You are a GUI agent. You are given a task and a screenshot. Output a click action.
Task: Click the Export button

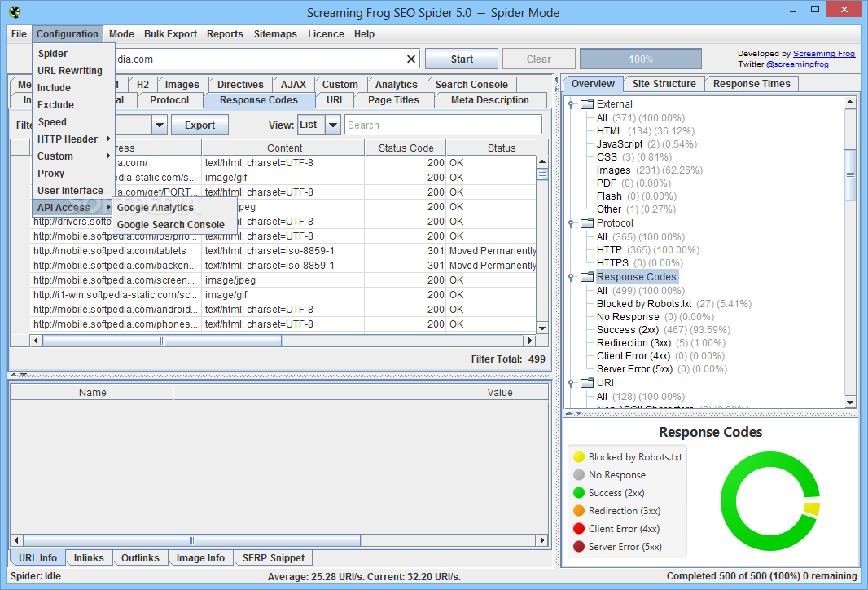pyautogui.click(x=199, y=125)
